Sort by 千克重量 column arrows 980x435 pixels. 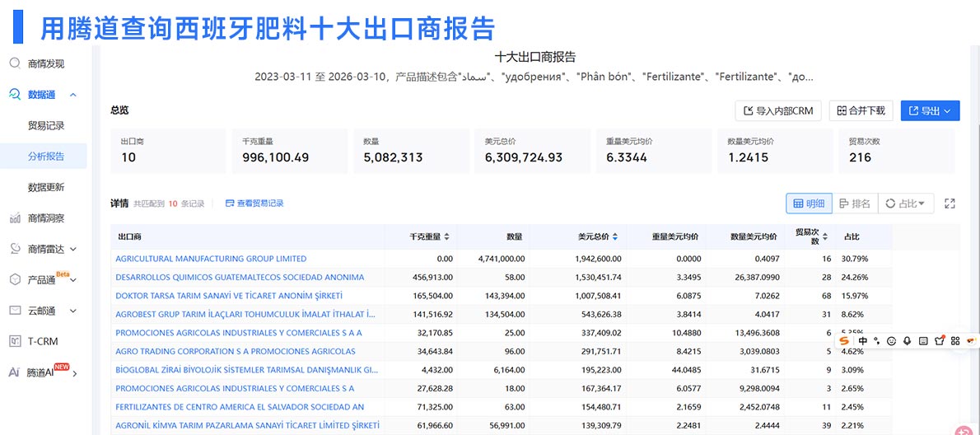(446, 237)
